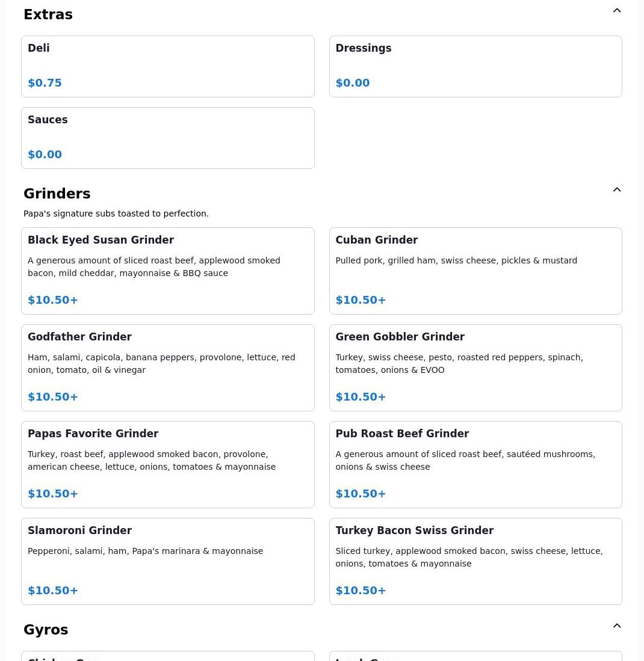Viewport: 644px width, 661px height.
Task: Click the Grinders section heading
Action: pyautogui.click(x=57, y=194)
